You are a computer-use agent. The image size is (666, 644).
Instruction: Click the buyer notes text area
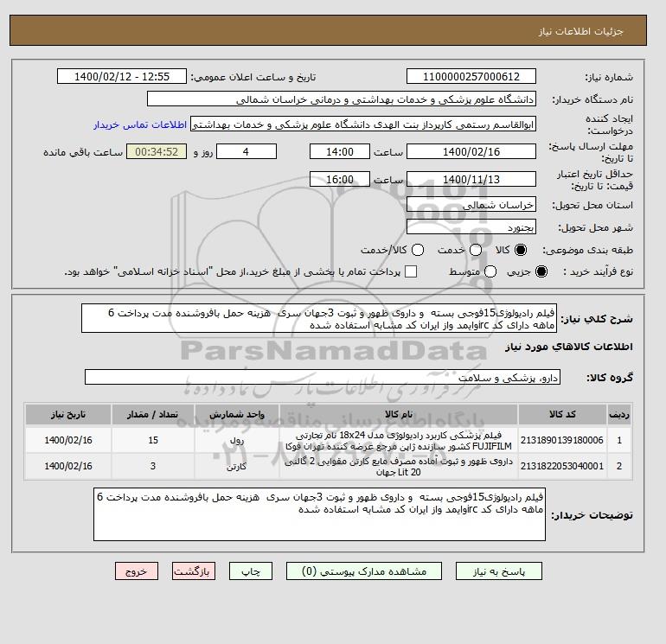[x=319, y=514]
